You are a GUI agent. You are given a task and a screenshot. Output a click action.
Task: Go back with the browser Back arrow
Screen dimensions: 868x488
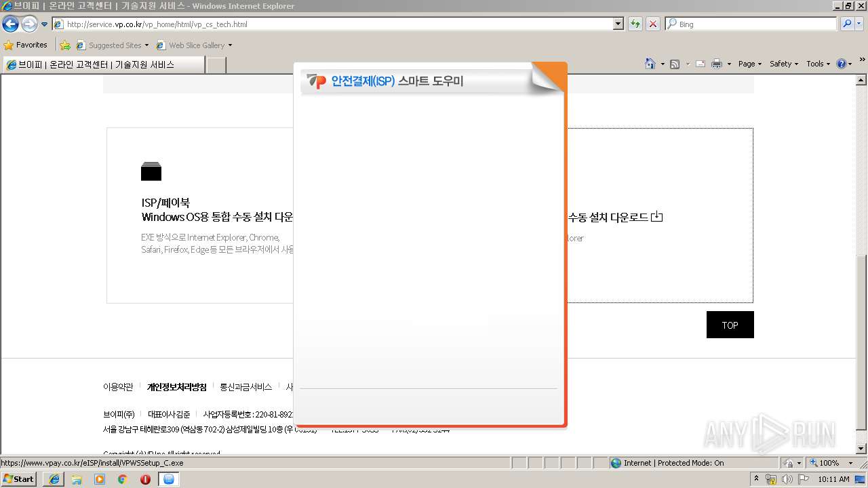tap(10, 24)
